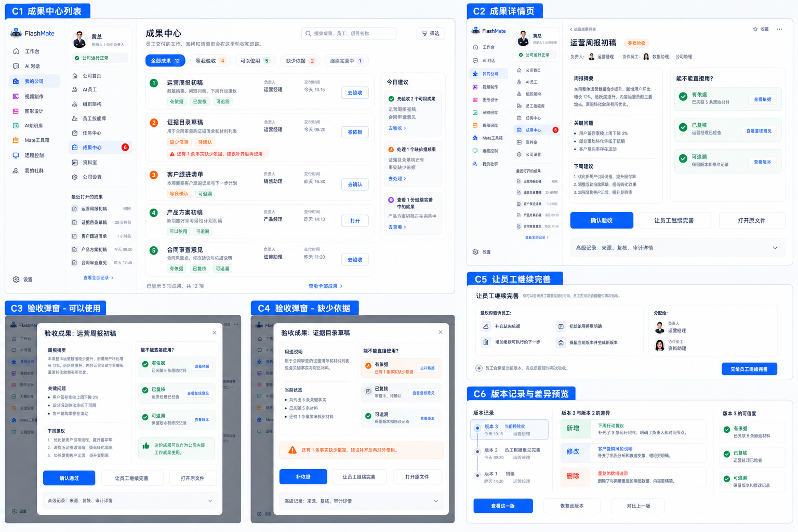Image resolution: width=798 pixels, height=532 pixels.
Task: Click 确认验收 in the C2 detail page
Action: tap(602, 220)
